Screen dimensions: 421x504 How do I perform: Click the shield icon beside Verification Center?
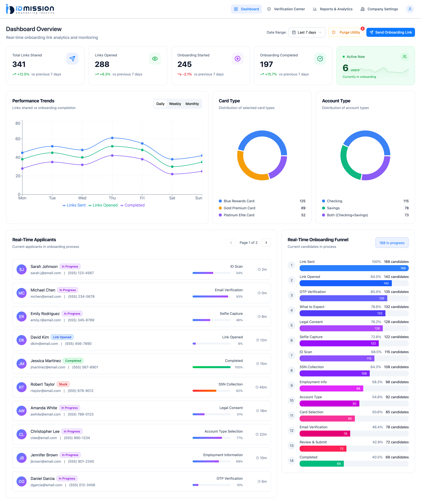click(269, 9)
